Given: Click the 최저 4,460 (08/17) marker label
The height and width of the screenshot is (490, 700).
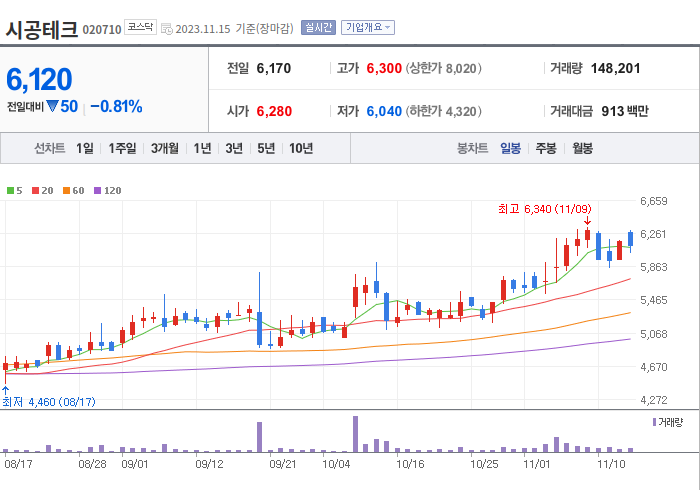Looking at the screenshot, I should [x=49, y=402].
